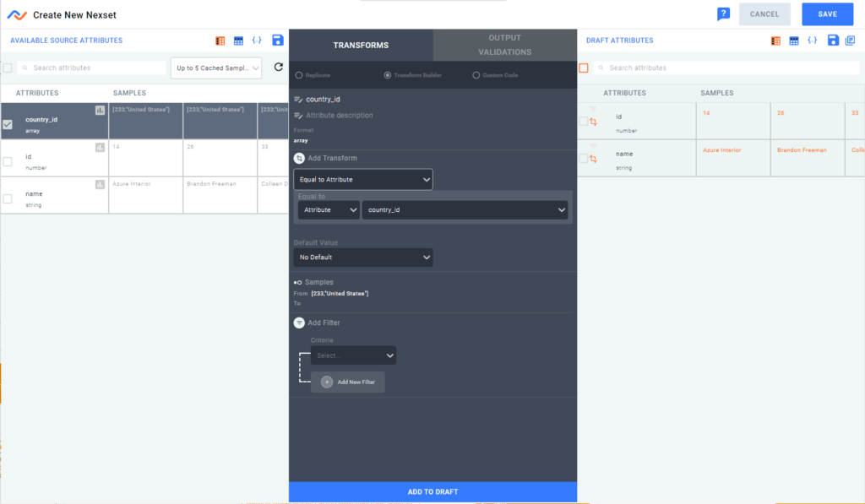Click Add New Filter button
The width and height of the screenshot is (865, 504).
(x=347, y=382)
